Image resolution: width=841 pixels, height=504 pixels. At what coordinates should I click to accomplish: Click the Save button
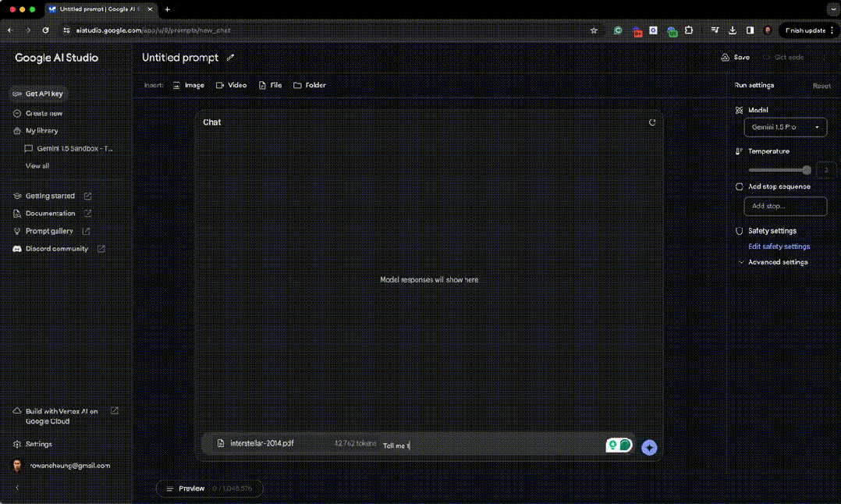(736, 58)
